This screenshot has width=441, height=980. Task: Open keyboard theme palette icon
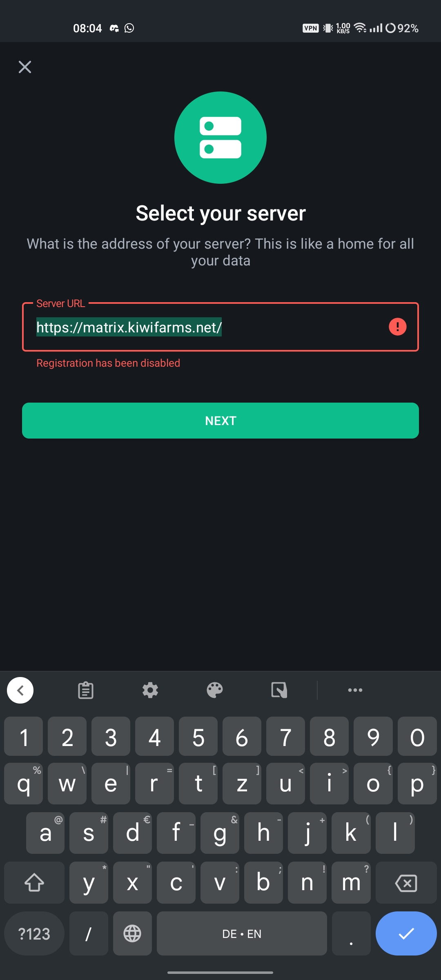[215, 690]
